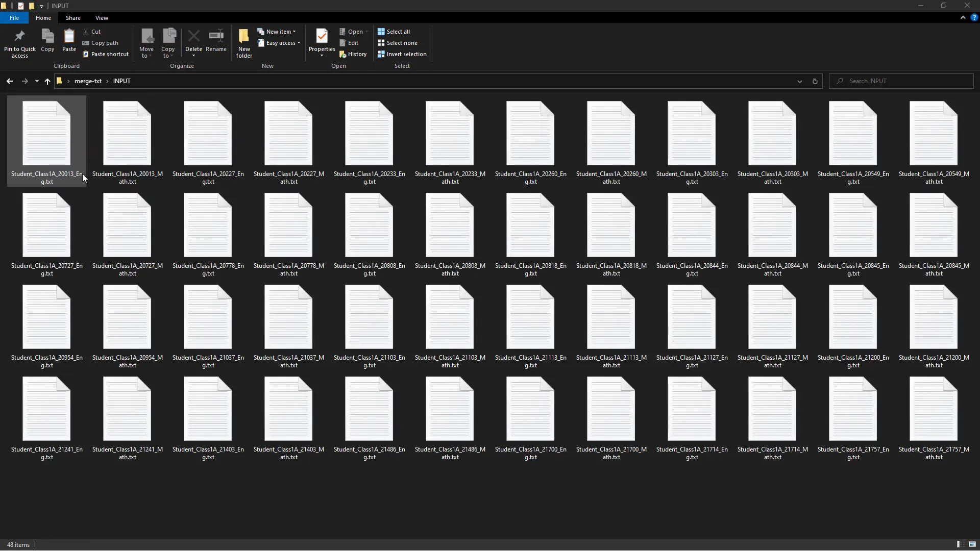Create a New folder
The image size is (980, 551).
(x=243, y=43)
